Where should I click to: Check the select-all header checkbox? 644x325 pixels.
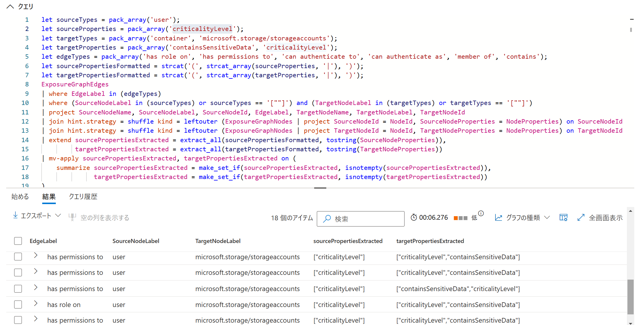18,241
